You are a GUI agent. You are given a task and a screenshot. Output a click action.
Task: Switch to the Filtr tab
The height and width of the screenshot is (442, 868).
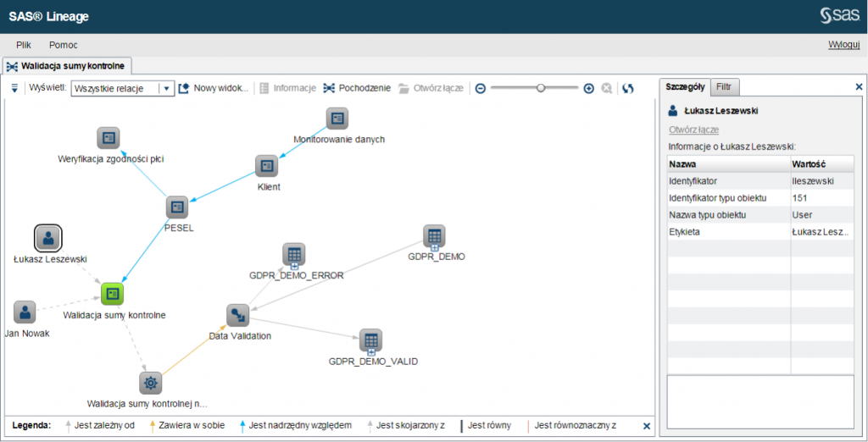724,87
